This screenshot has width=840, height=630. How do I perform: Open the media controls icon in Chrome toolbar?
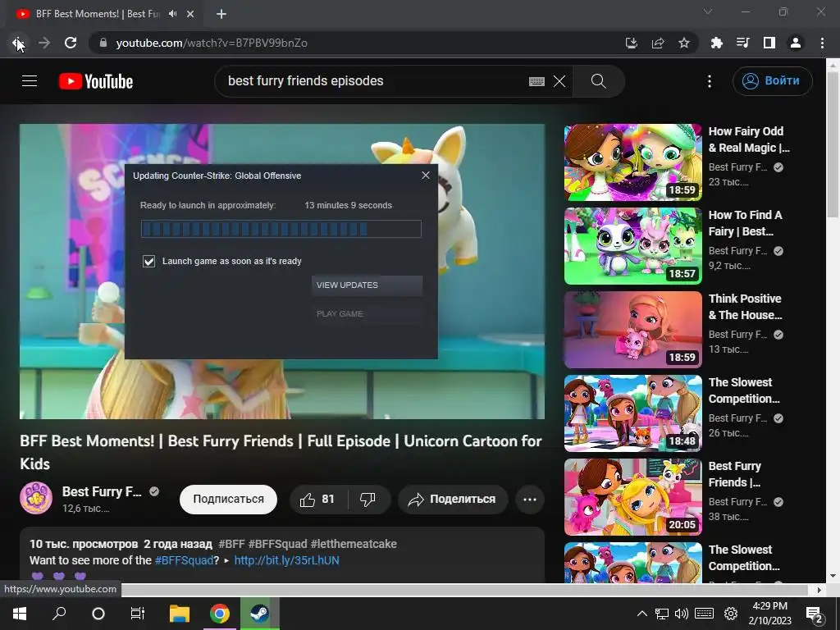click(743, 43)
